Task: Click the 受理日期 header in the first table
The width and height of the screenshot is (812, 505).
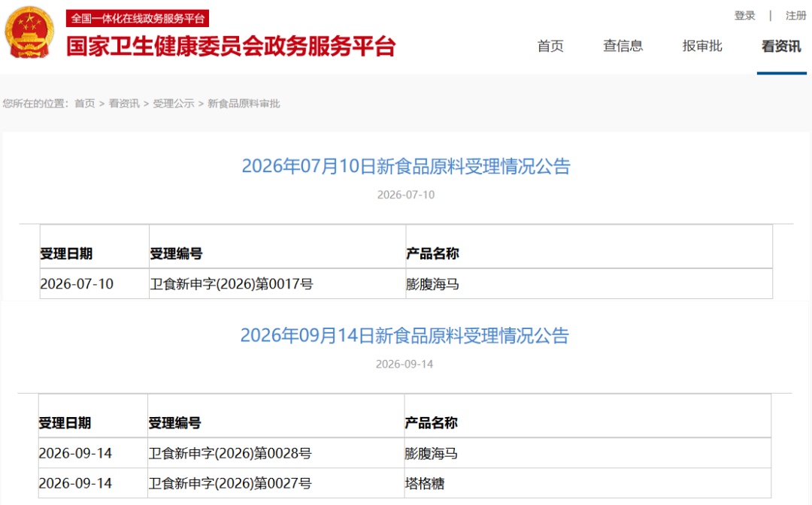Action: [x=66, y=253]
